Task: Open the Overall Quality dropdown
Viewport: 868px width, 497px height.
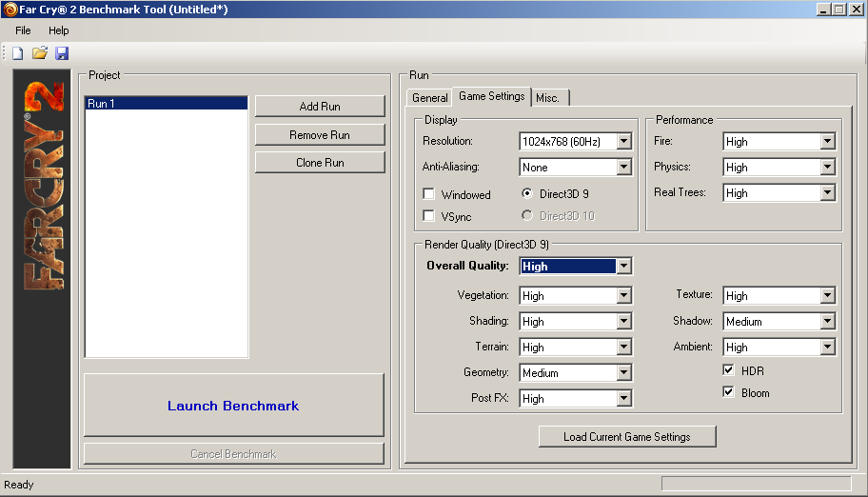Action: click(576, 266)
